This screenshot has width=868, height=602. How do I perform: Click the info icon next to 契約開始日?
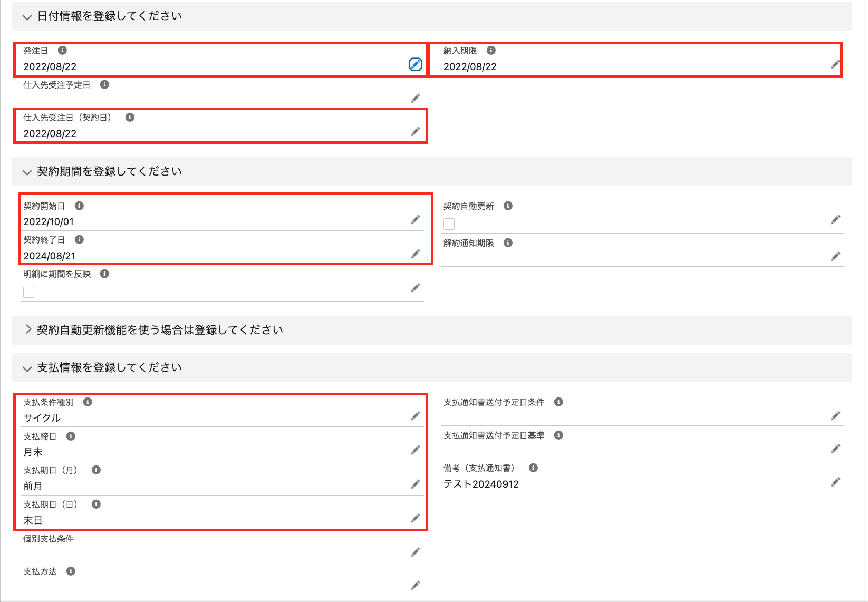point(79,206)
